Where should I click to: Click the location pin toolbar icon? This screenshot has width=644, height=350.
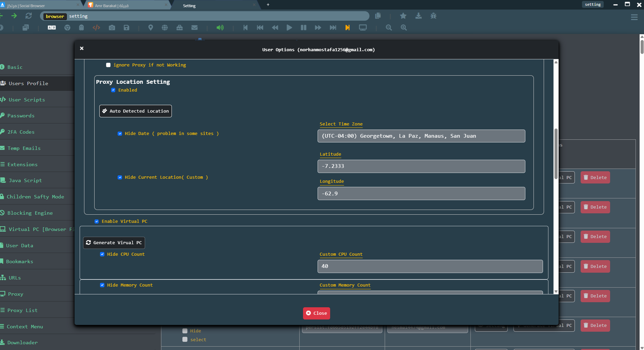(x=150, y=28)
